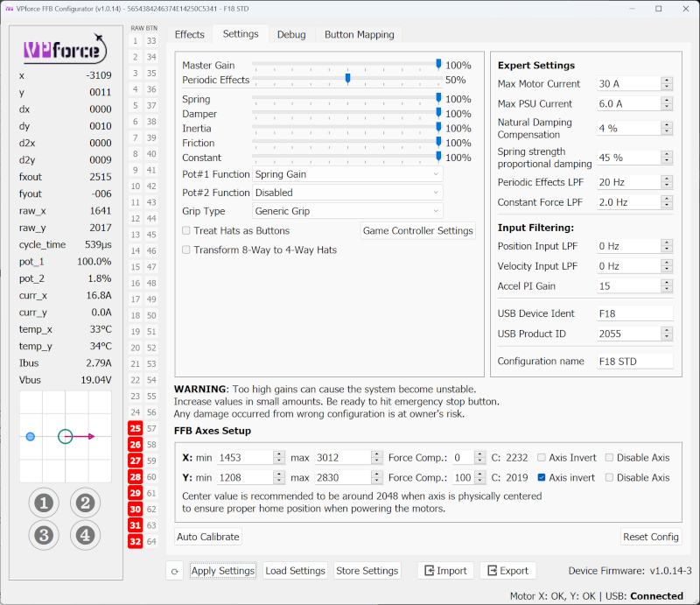Click raw button indicator 57
This screenshot has height=605, width=700.
pos(151,428)
